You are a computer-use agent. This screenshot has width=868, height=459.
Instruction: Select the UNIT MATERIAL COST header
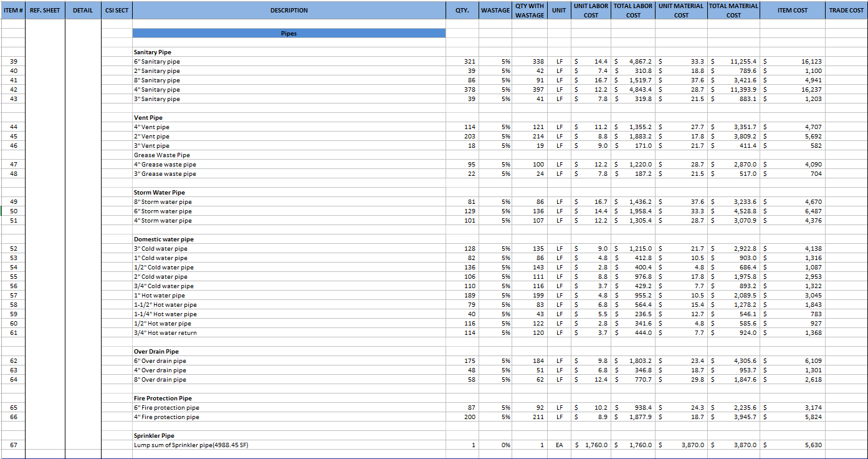(x=681, y=10)
